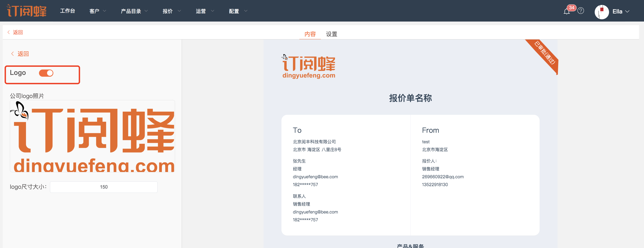Open the help question mark icon
The height and width of the screenshot is (248, 644).
(x=581, y=11)
